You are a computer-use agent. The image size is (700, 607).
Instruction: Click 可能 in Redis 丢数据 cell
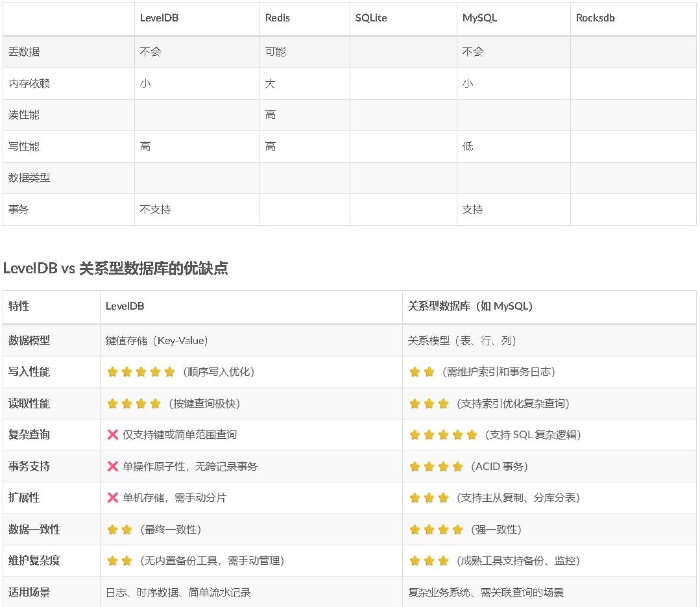click(x=276, y=52)
